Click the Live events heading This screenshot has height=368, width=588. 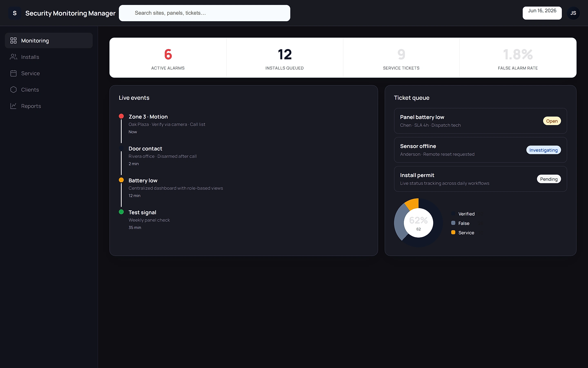tap(134, 98)
